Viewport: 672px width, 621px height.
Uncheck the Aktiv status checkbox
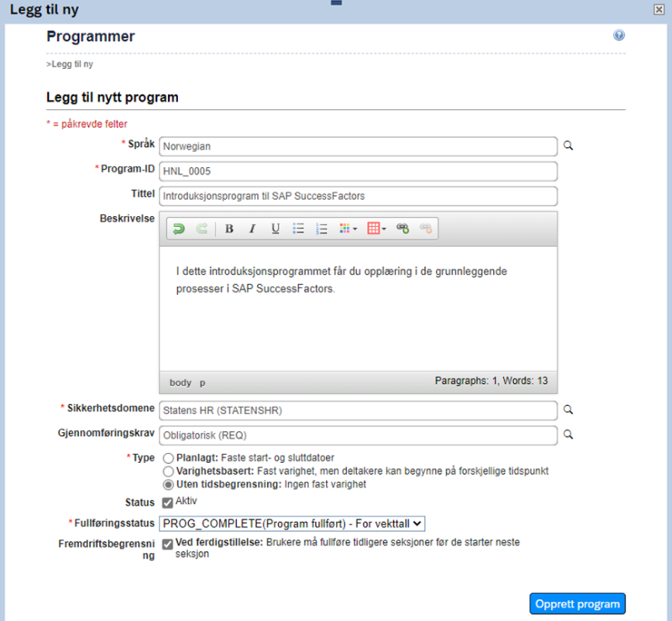[167, 503]
